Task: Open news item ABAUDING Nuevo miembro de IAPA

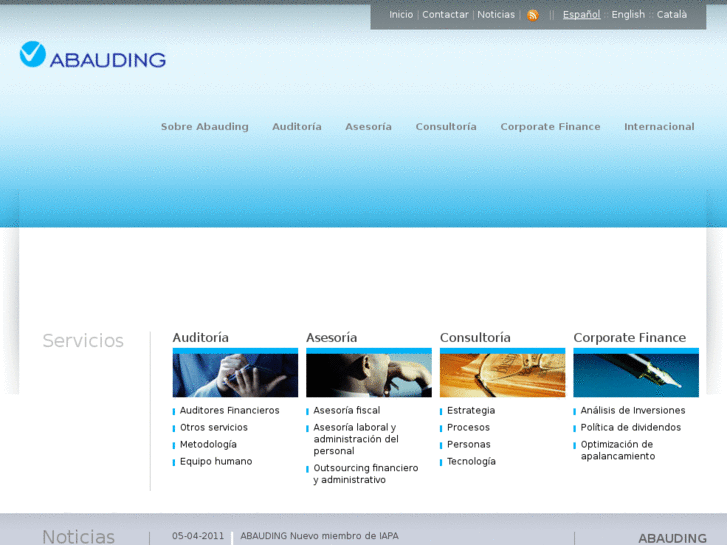Action: 319,536
